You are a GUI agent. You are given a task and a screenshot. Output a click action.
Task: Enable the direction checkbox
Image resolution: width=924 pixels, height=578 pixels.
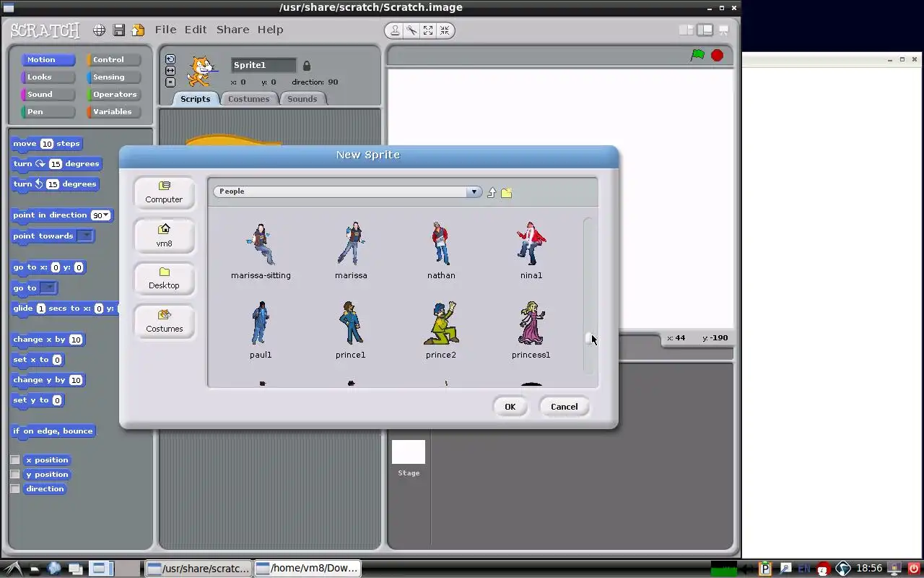(x=15, y=488)
